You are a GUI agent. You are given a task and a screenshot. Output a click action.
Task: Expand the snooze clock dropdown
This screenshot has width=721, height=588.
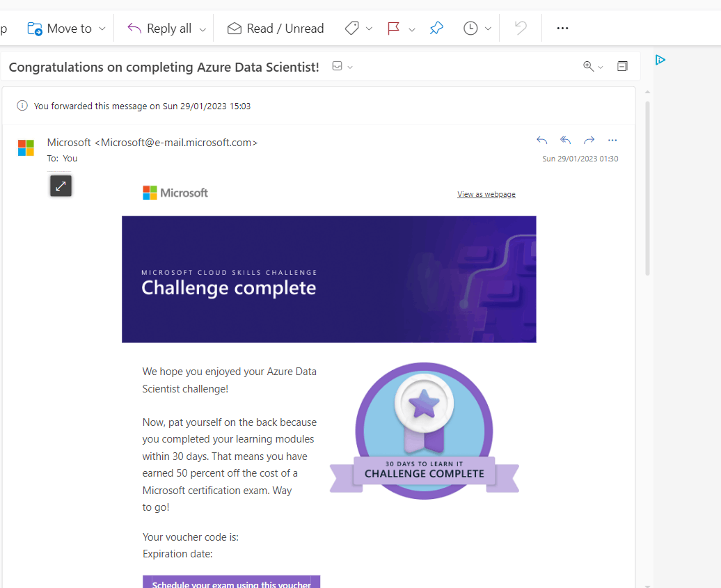(489, 29)
